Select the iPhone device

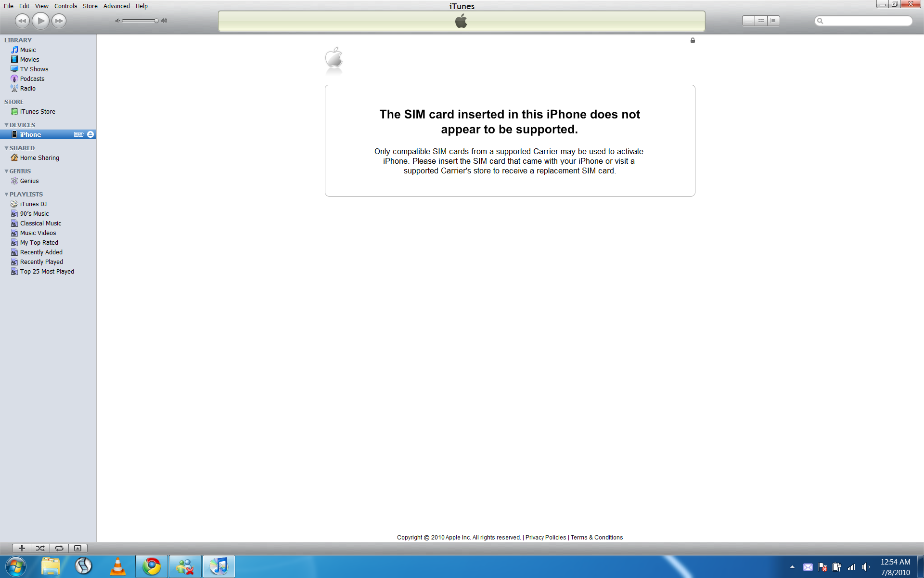[x=48, y=134]
